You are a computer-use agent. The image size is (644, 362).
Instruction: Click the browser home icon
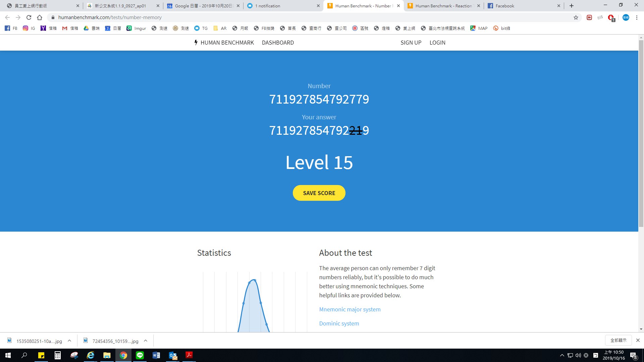tap(40, 17)
